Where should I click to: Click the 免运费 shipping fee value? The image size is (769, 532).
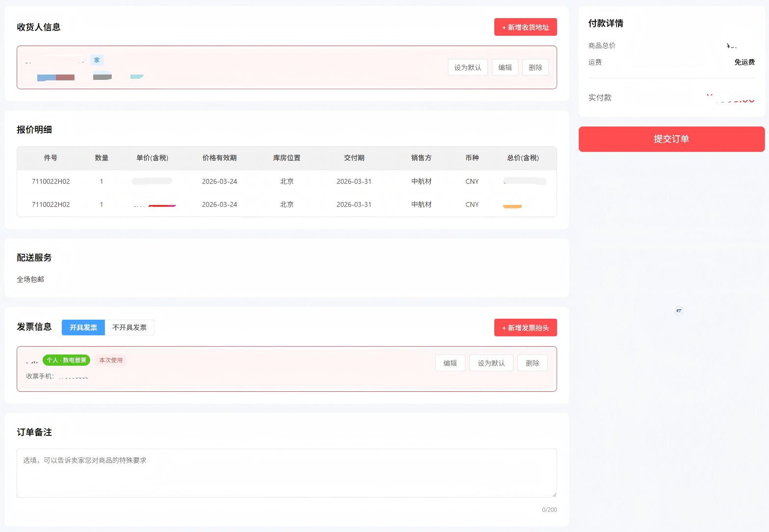tap(744, 62)
